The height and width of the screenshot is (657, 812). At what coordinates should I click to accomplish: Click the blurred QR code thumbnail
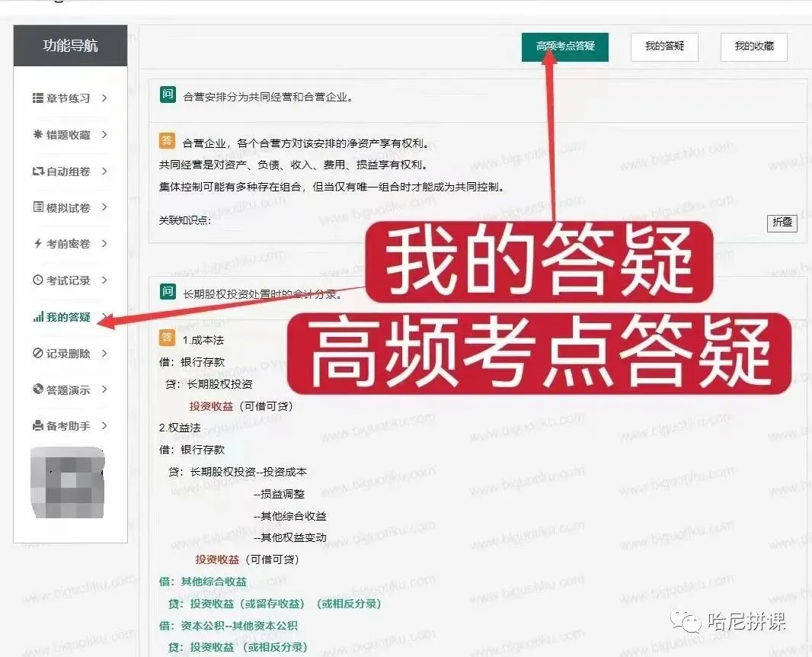pyautogui.click(x=68, y=483)
